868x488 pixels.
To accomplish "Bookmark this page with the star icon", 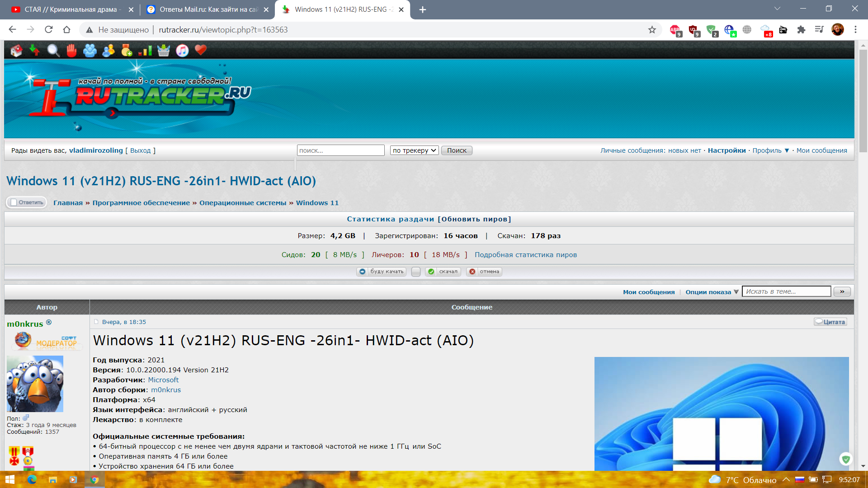I will coord(652,30).
